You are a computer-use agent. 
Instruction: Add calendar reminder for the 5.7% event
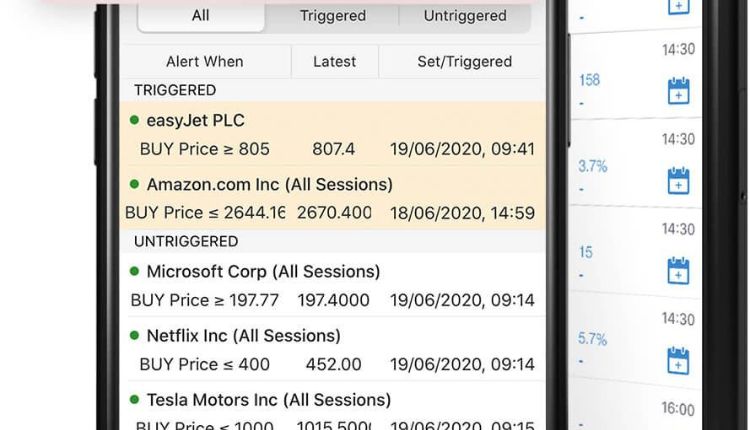click(x=678, y=360)
